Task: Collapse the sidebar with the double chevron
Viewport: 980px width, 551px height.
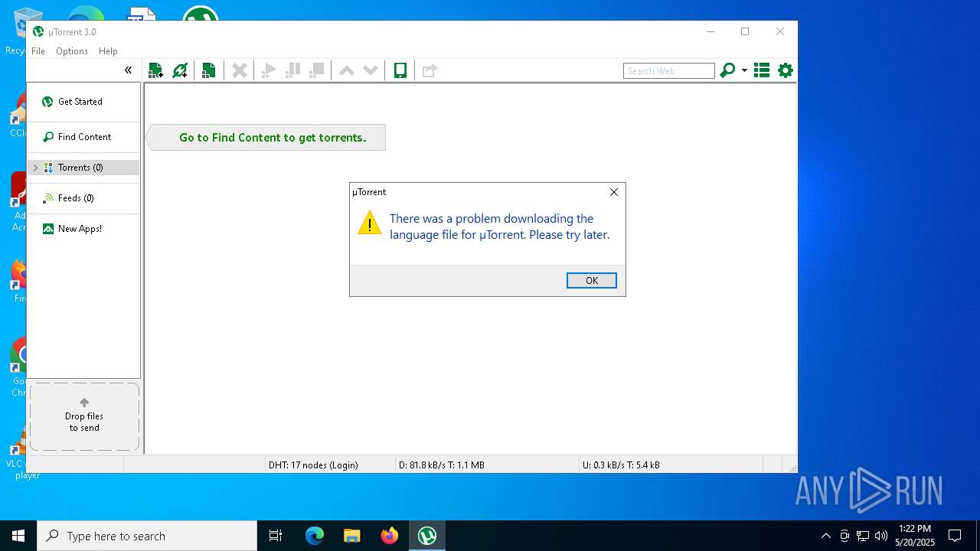Action: (x=128, y=70)
